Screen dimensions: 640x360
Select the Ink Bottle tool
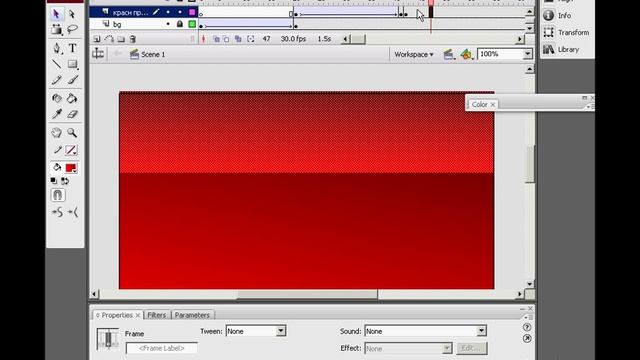(x=56, y=98)
